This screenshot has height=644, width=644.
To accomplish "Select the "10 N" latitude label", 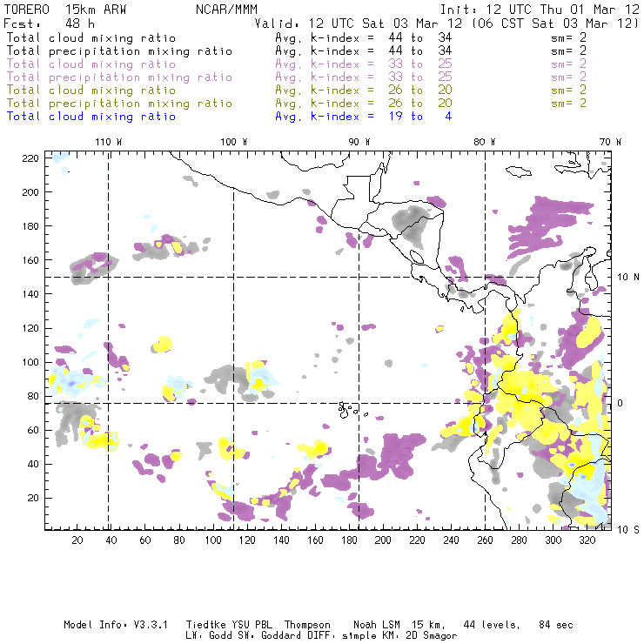I will tap(628, 278).
